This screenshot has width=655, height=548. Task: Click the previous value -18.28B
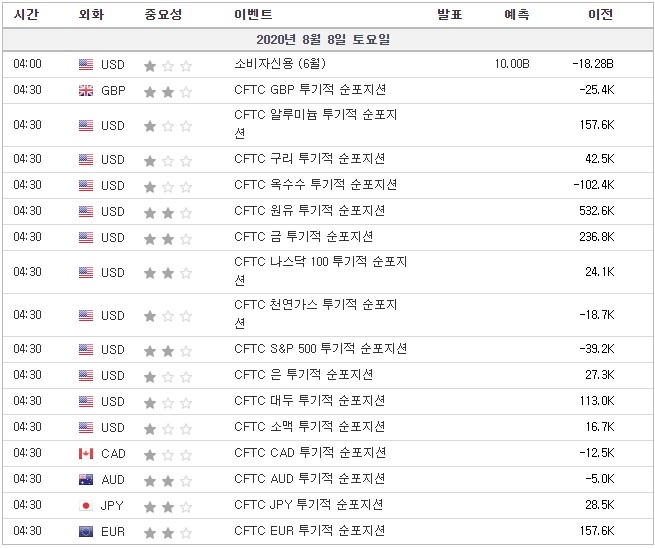pos(593,64)
